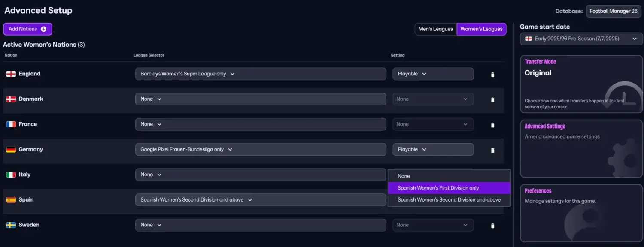Click the Setting column header

(398, 55)
